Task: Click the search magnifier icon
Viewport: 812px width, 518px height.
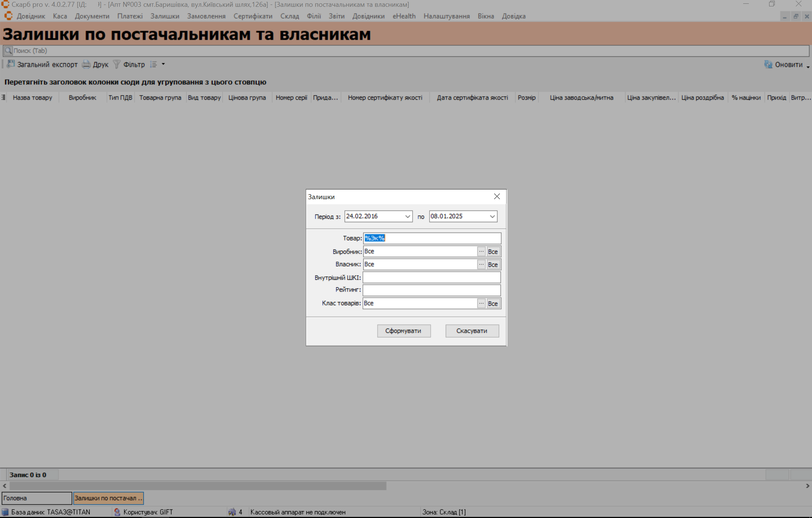Action: point(8,50)
